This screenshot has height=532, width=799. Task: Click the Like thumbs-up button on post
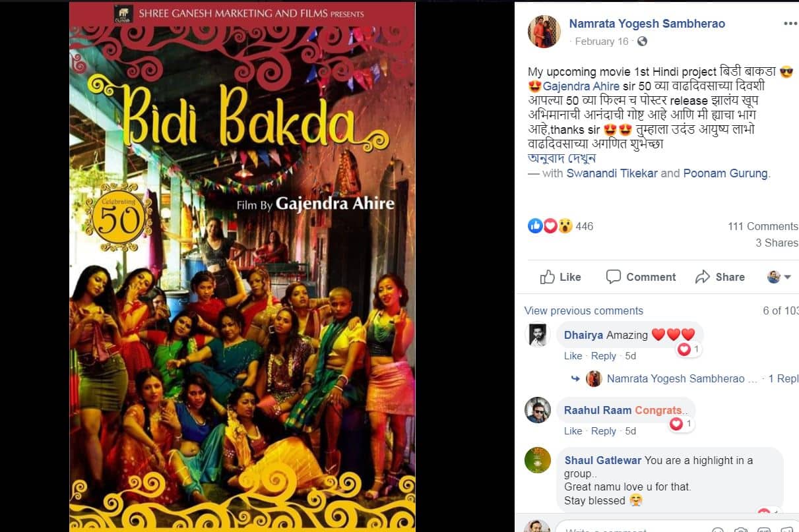[560, 277]
